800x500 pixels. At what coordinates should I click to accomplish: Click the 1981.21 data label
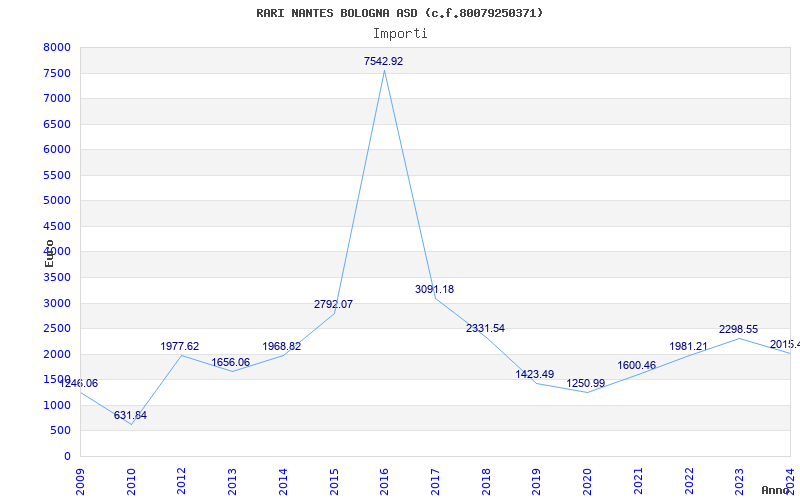tap(689, 346)
